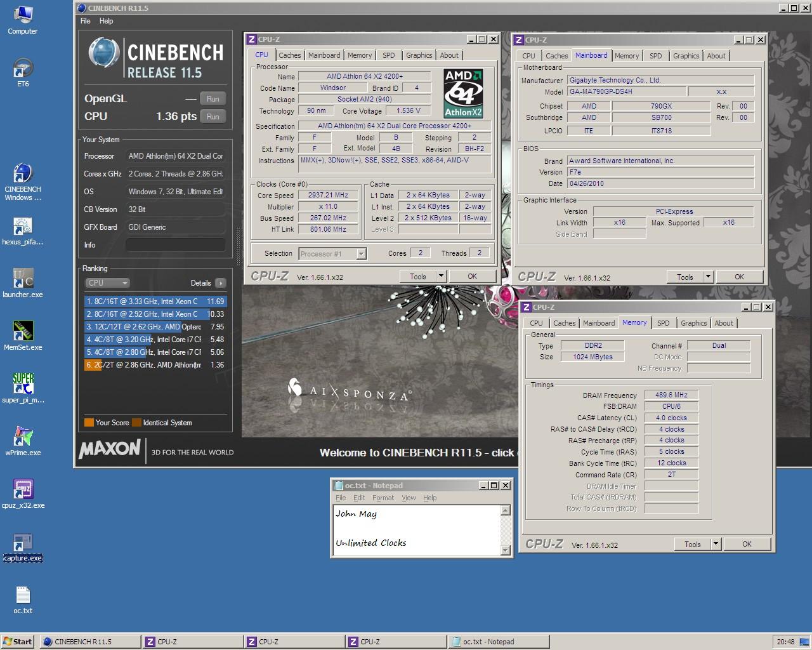This screenshot has width=812, height=650.
Task: Switch to CINEBENCH R11.5 taskbar button
Action: pyautogui.click(x=90, y=642)
